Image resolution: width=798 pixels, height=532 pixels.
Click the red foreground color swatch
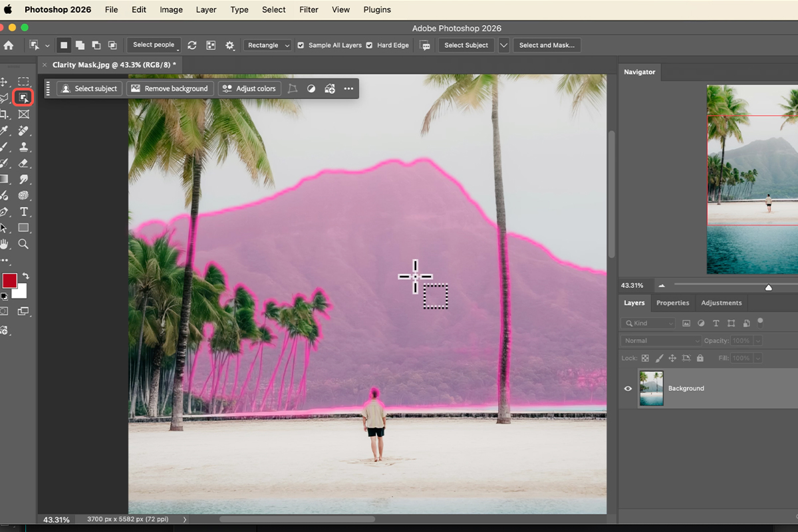pyautogui.click(x=9, y=281)
